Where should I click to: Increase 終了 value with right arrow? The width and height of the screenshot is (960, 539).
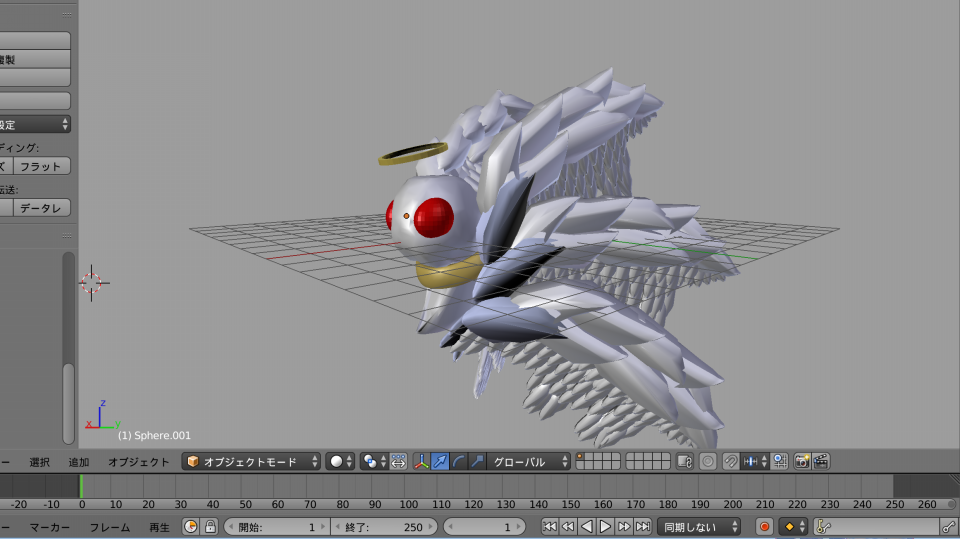click(x=430, y=527)
